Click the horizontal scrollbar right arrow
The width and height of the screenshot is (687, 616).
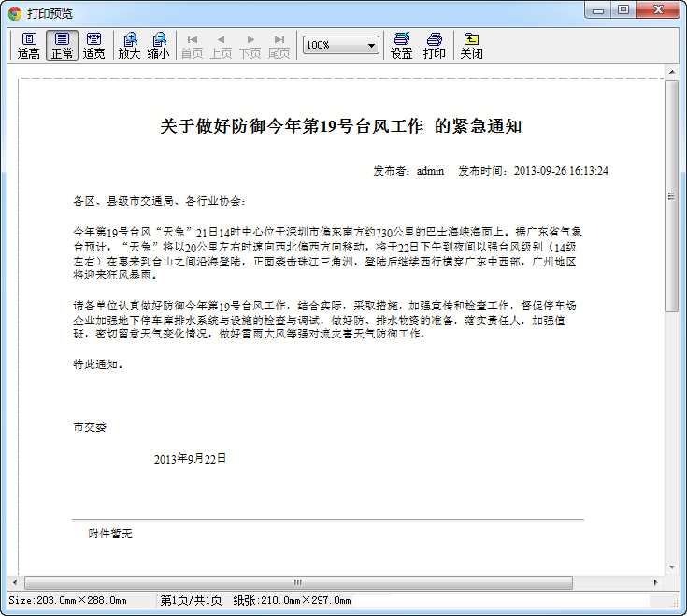pyautogui.click(x=655, y=582)
